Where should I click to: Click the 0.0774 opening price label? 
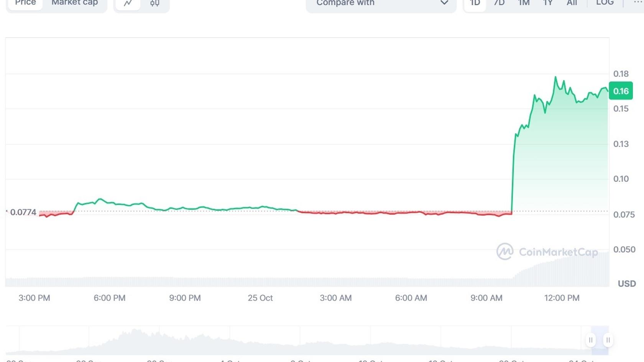pos(23,212)
